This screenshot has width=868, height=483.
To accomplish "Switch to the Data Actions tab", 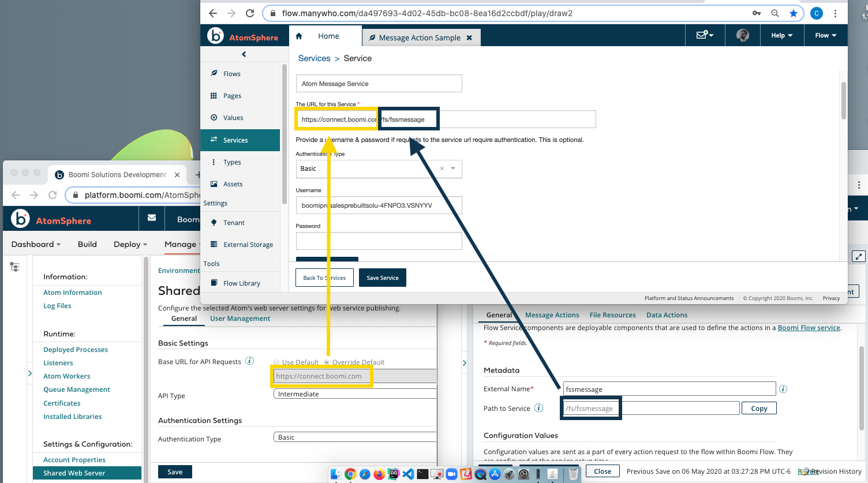I will pyautogui.click(x=667, y=315).
